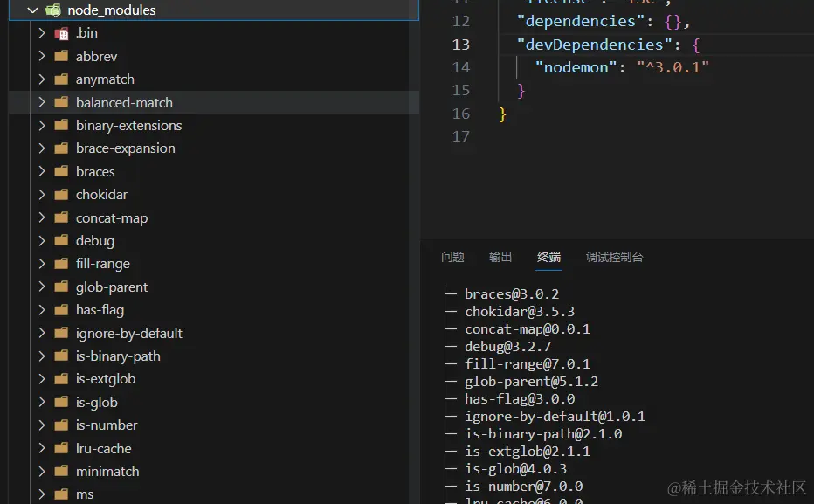Image resolution: width=814 pixels, height=504 pixels.
Task: Click the minimatch folder icon
Action: (61, 472)
